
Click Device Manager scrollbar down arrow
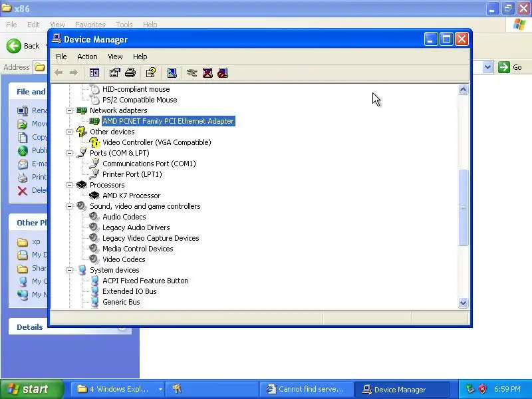click(x=463, y=303)
